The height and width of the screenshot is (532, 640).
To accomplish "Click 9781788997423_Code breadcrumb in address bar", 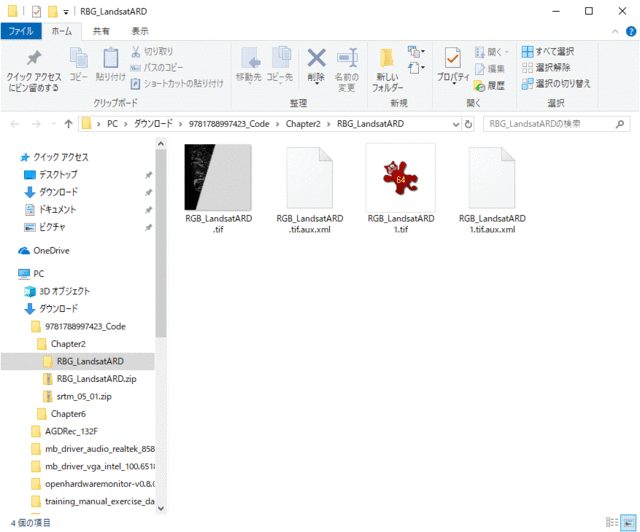I will click(229, 124).
